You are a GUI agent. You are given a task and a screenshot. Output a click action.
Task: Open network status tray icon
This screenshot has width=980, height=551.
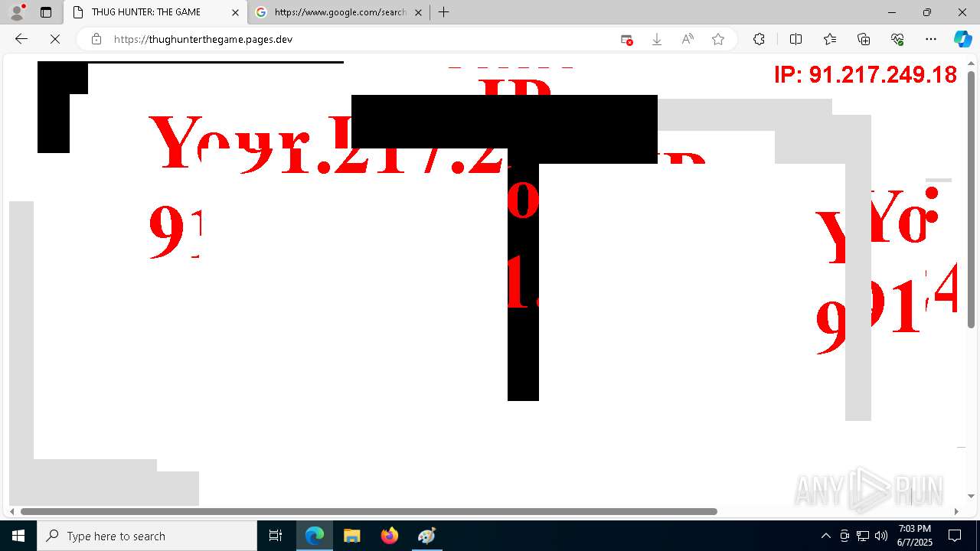click(863, 536)
